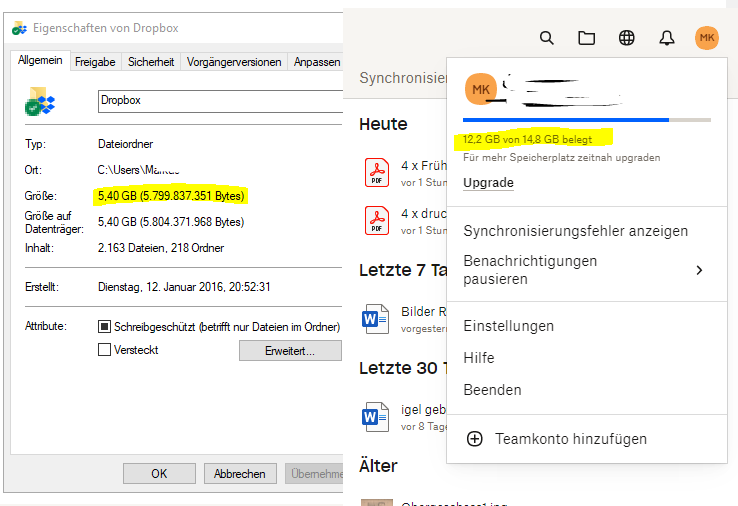Click the MK account avatar at top right
738x506 pixels.
pos(707,38)
